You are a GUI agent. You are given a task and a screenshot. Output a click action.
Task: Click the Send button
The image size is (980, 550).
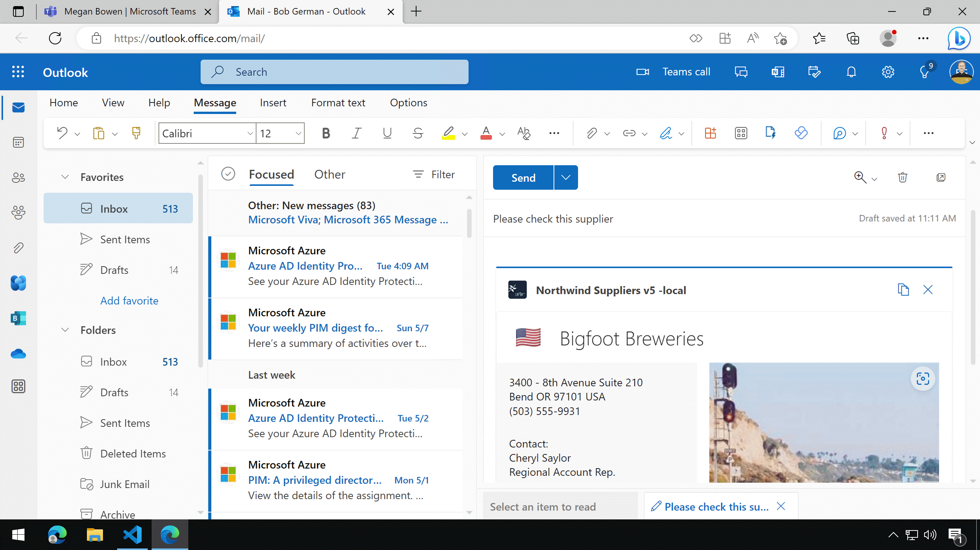point(523,177)
